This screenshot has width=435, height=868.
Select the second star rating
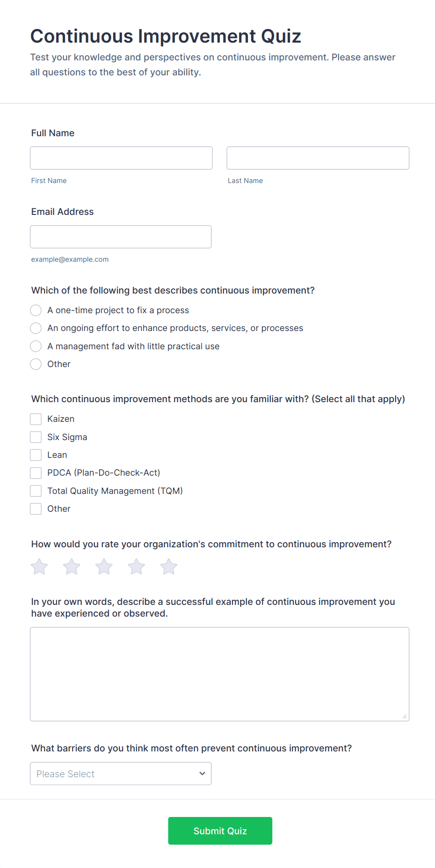(72, 566)
